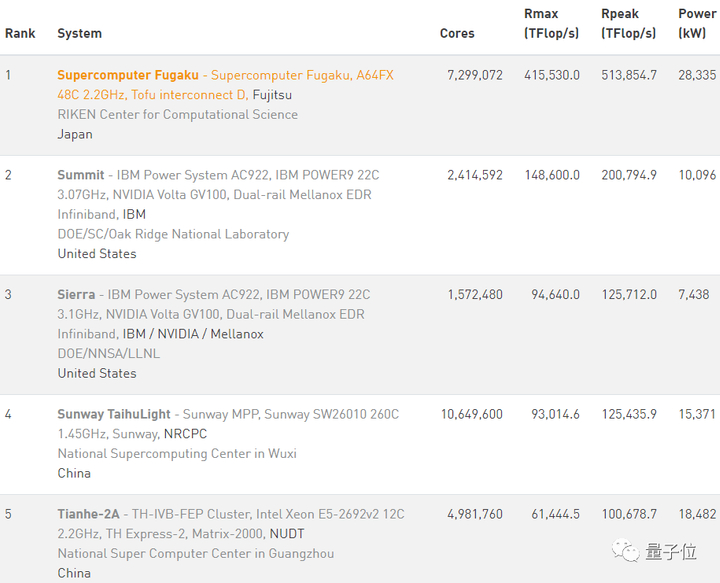The image size is (720, 583).
Task: Click the Fujitsu manufacturer link
Action: 272,95
